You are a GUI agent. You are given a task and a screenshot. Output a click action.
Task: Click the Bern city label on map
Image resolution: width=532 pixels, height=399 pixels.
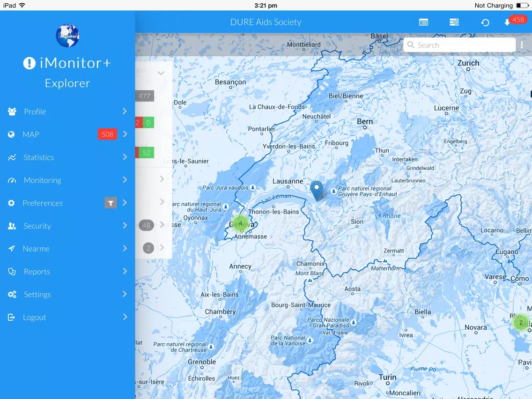[x=365, y=121]
